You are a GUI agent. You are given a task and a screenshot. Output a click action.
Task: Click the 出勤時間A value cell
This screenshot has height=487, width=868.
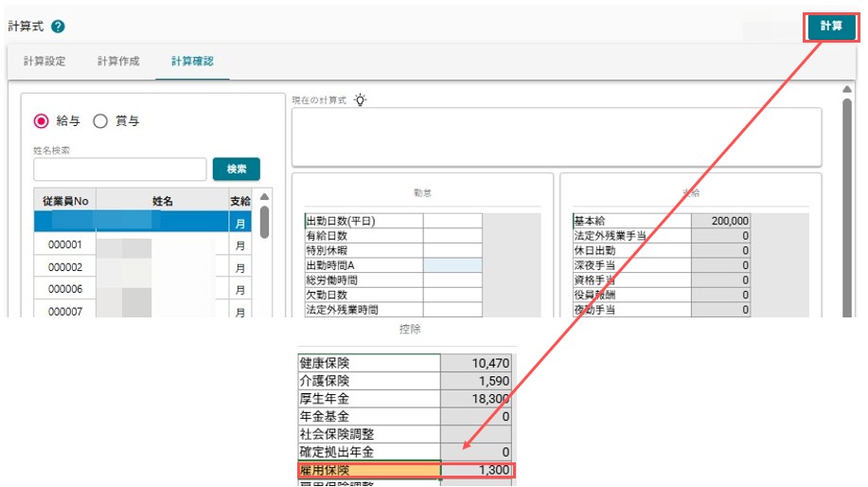point(452,265)
